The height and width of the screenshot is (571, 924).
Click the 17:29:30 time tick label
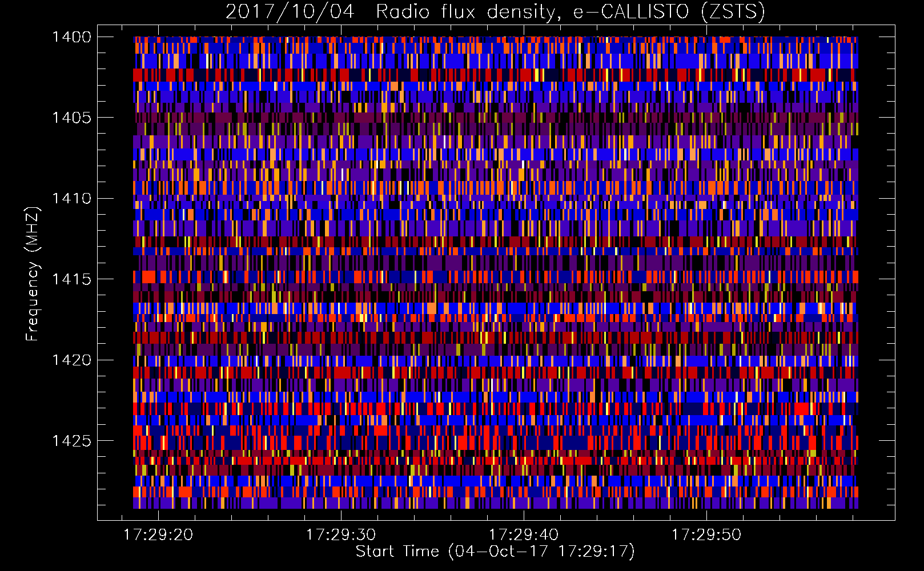[x=341, y=535]
